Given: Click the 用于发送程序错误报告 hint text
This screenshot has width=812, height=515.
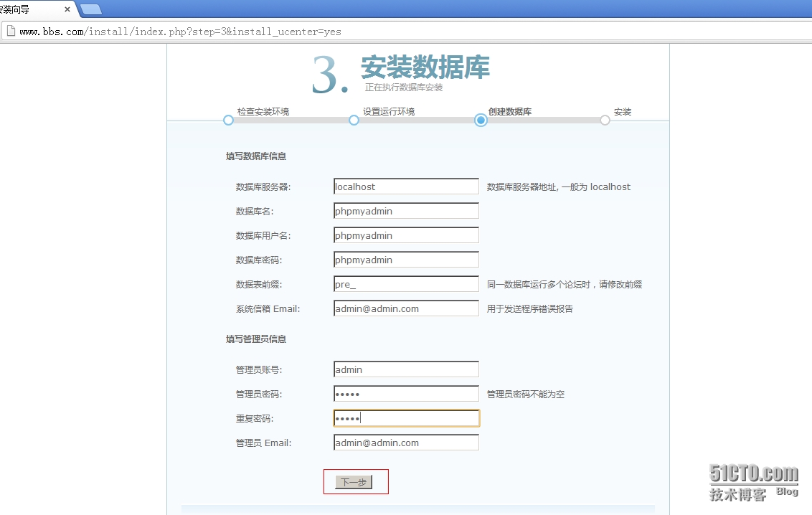Looking at the screenshot, I should point(530,308).
